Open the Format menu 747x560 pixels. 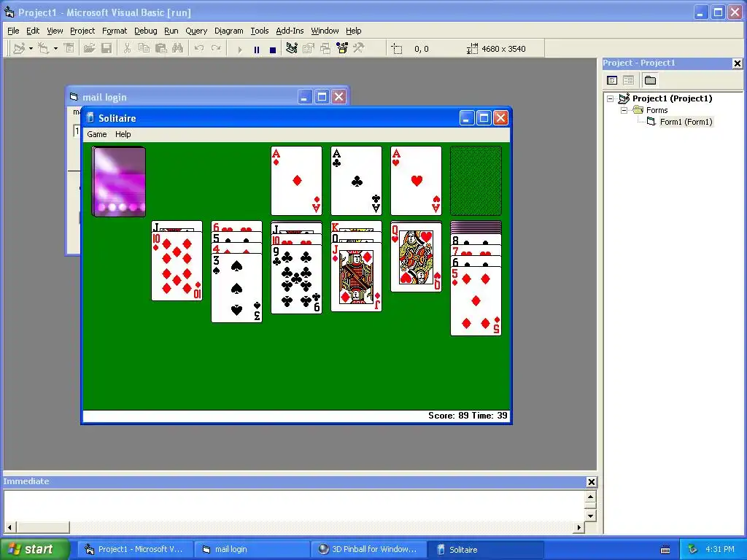click(115, 31)
